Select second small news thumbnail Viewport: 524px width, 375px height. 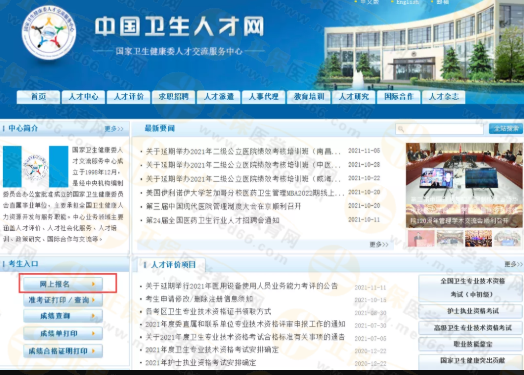click(x=450, y=238)
